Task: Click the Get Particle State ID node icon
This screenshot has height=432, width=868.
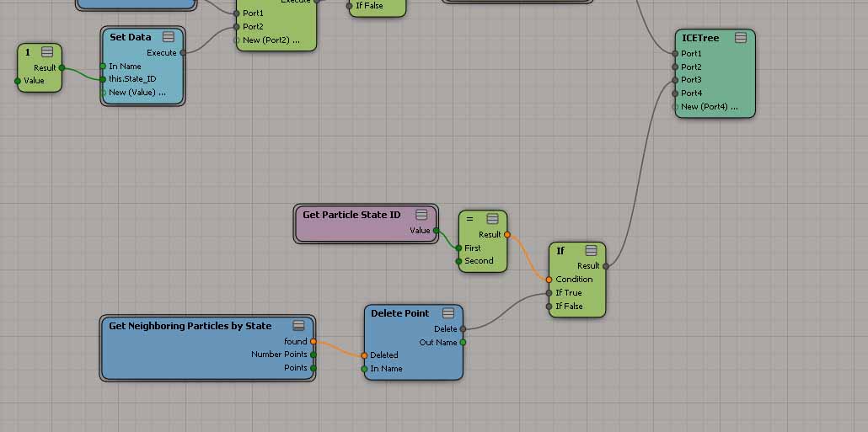Action: pos(421,215)
